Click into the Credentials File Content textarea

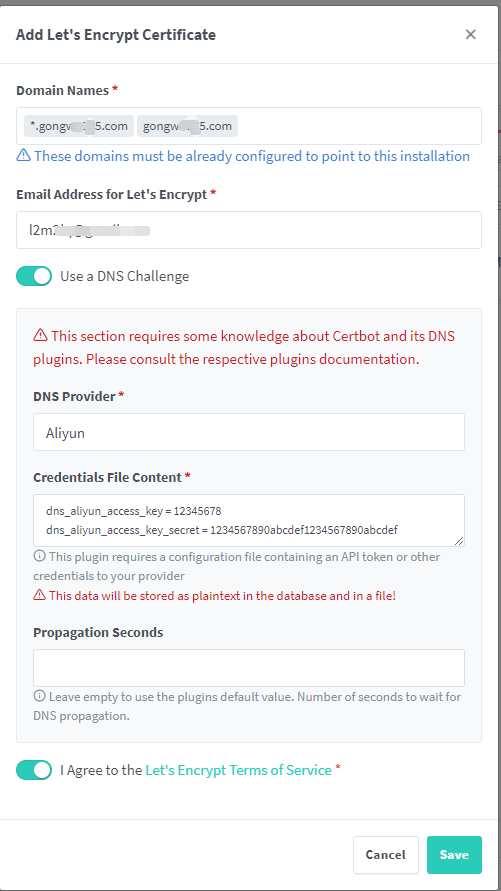click(249, 521)
